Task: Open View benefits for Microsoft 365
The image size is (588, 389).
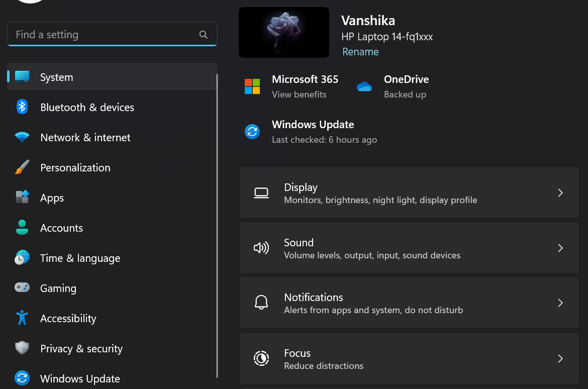Action: pos(299,94)
